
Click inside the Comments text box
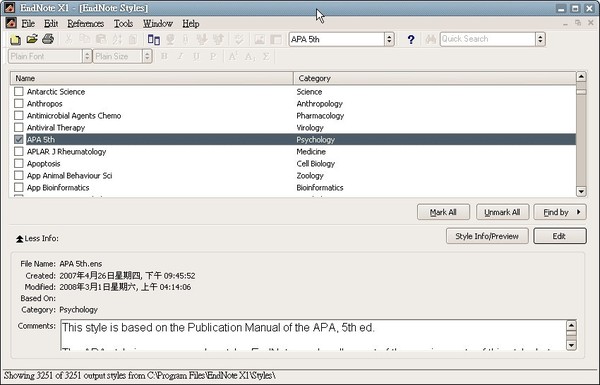tap(313, 335)
